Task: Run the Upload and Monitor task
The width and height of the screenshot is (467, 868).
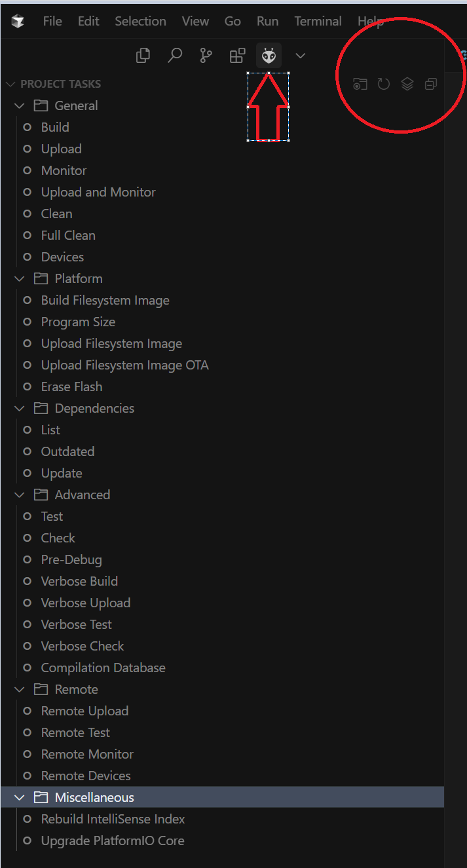Action: click(x=98, y=192)
